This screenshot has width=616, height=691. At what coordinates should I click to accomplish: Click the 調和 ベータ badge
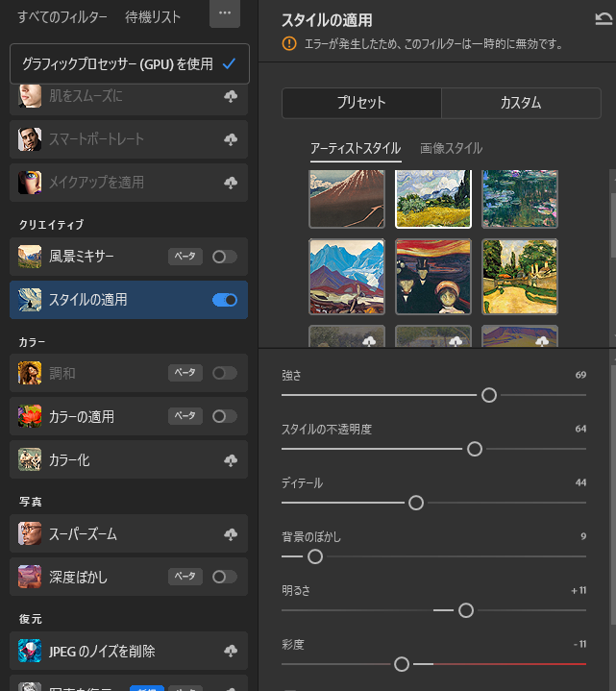(x=185, y=373)
